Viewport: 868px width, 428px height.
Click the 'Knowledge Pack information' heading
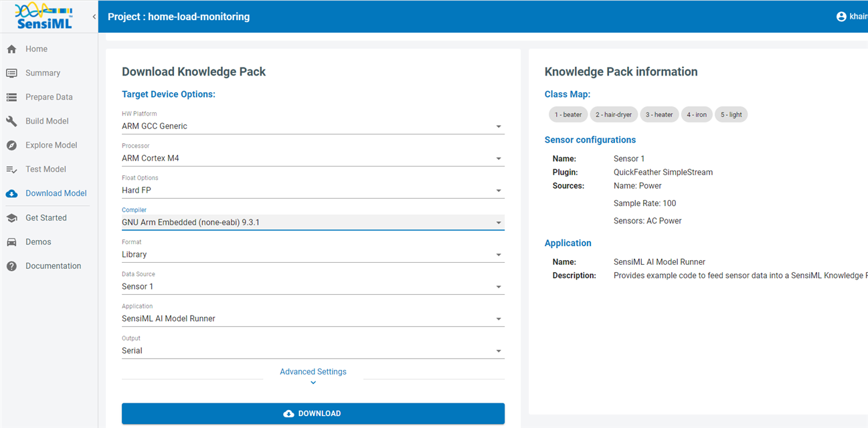pyautogui.click(x=621, y=72)
